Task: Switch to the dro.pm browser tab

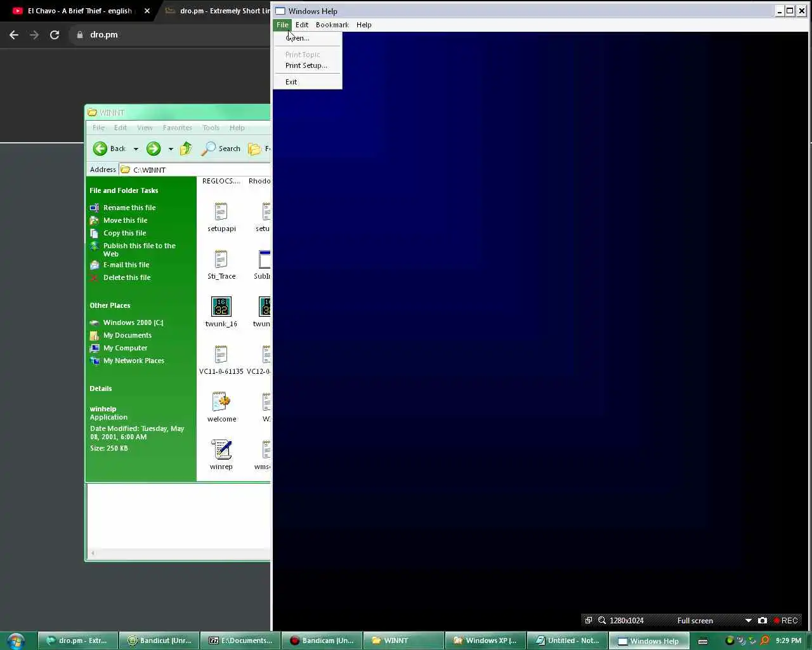Action: [x=216, y=11]
